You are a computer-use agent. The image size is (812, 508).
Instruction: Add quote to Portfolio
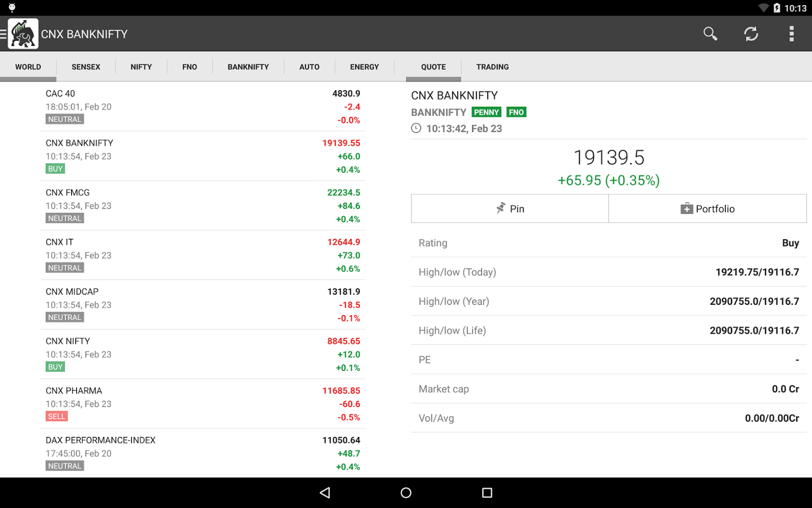[x=708, y=209]
